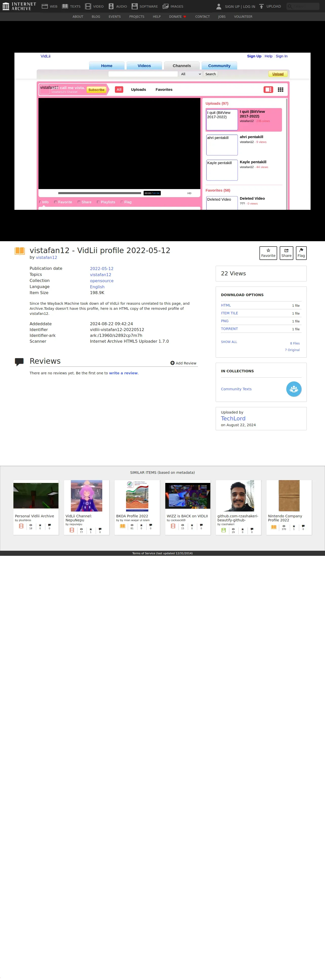Screen dimensions: 325x980
Task: Favorite this item with the star button
Action: pyautogui.click(x=268, y=253)
